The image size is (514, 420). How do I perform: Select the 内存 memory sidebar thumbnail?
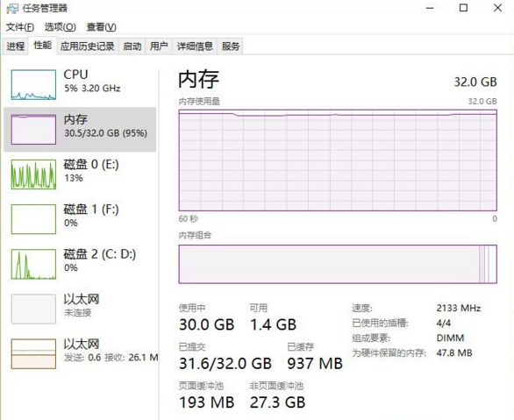[x=33, y=130]
